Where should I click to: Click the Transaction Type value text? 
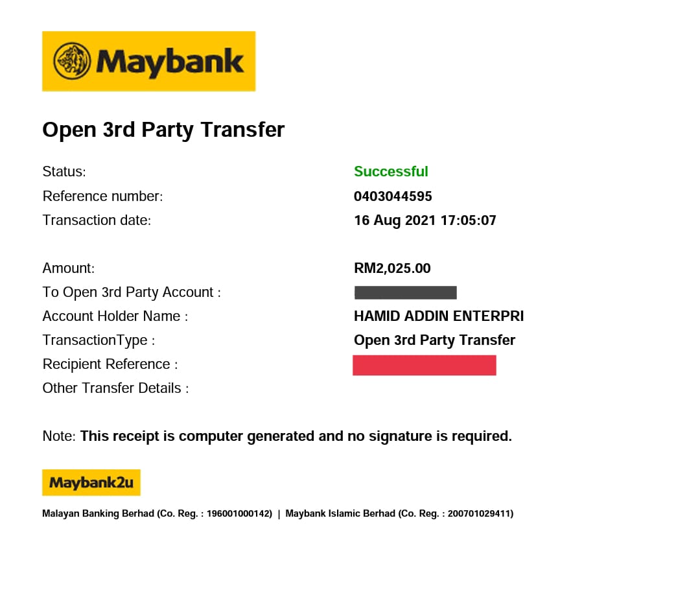tap(434, 340)
